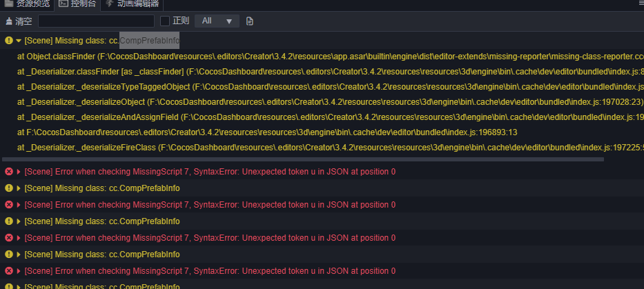This screenshot has width=644, height=289.
Task: Click the red error icon on the third MissingScript error
Action: pos(8,238)
